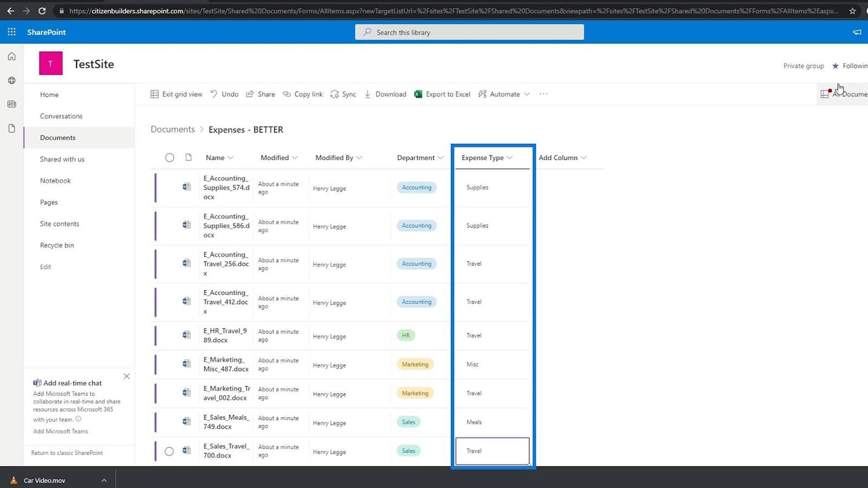Select the E_Sales_Travel_700.docx row circle

click(x=169, y=451)
